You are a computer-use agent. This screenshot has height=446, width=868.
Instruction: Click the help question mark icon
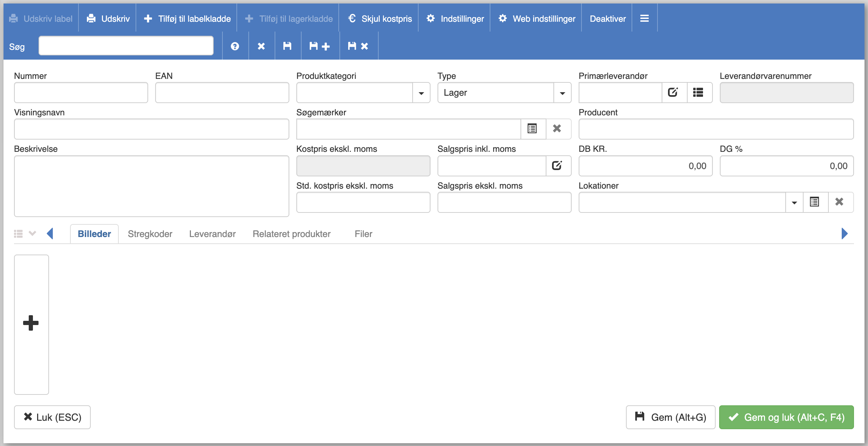tap(235, 46)
